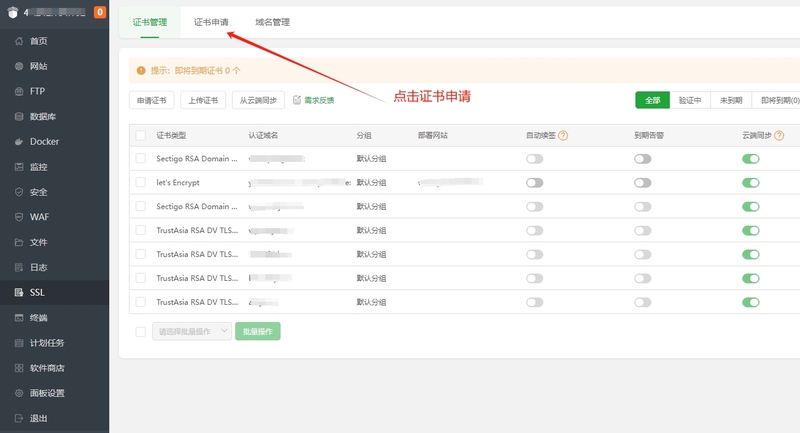800x433 pixels.
Task: Click the 软件商店 app store icon
Action: click(19, 368)
